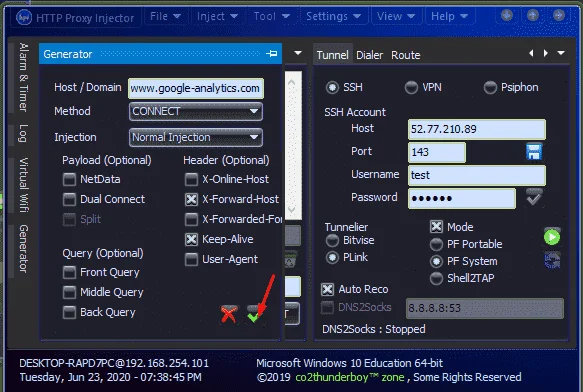This screenshot has width=583, height=392.
Task: Toggle the Mode checkbox
Action: (436, 227)
